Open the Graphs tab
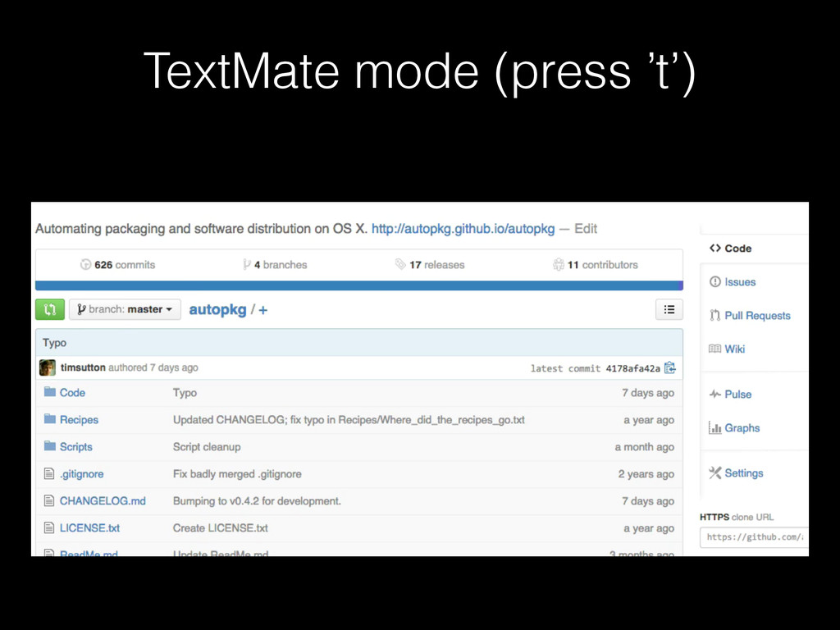The width and height of the screenshot is (840, 630). (742, 428)
